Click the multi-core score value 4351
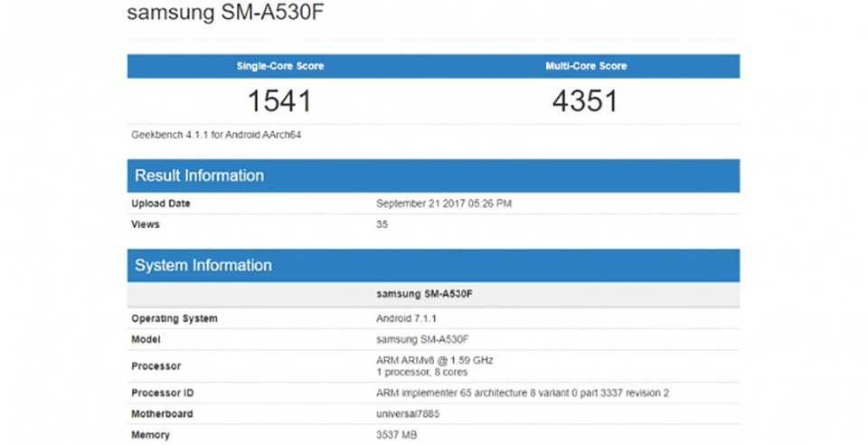This screenshot has width=868, height=445. (585, 101)
